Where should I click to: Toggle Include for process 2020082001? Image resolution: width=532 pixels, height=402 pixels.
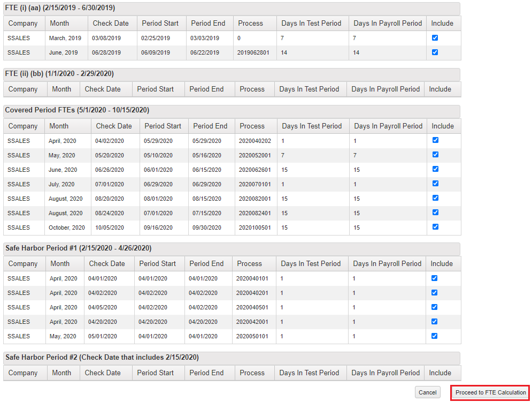coord(435,198)
